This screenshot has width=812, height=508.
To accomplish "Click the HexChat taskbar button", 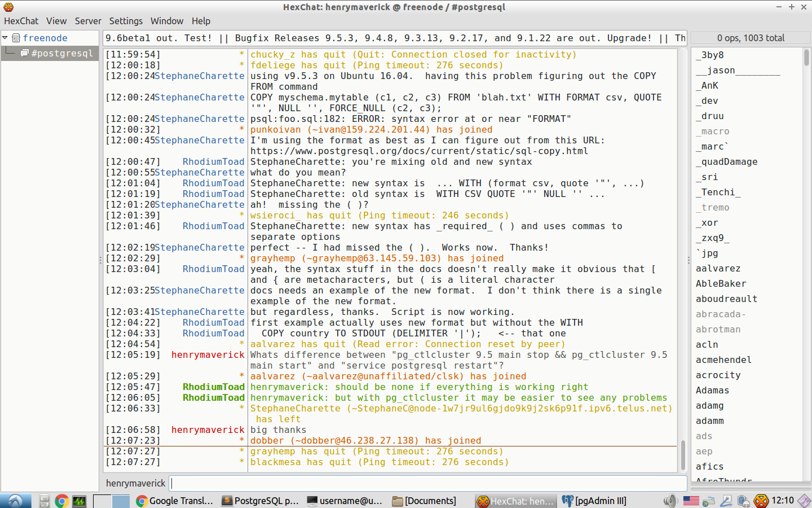I will [x=515, y=501].
